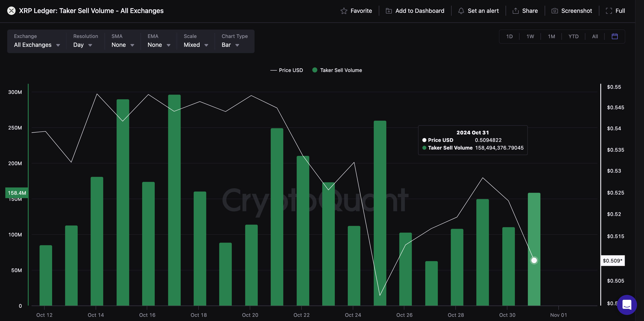Open the Exchange dropdown set to All Exchanges
This screenshot has height=321, width=644.
pos(37,45)
